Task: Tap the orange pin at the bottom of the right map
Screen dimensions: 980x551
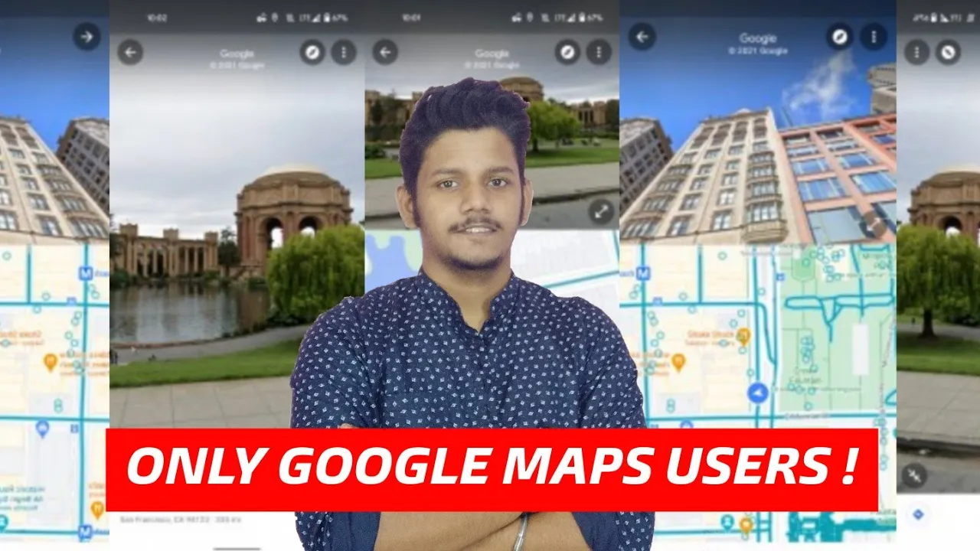Action: [746, 526]
